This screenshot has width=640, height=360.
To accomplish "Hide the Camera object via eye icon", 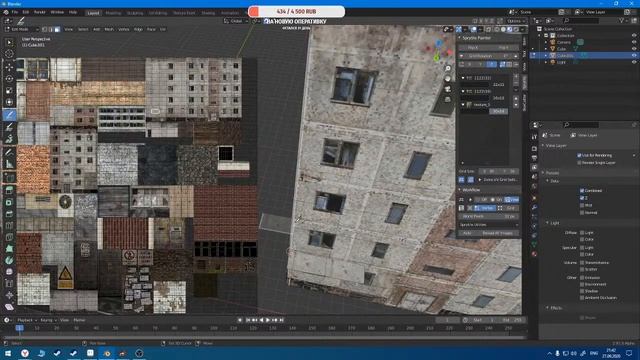I will (x=634, y=42).
